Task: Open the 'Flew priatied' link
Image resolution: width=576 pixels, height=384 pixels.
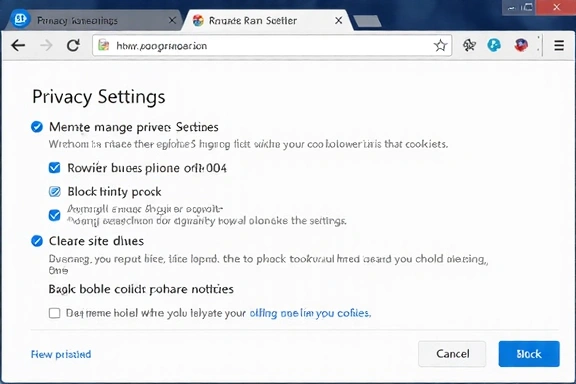Action: click(61, 354)
